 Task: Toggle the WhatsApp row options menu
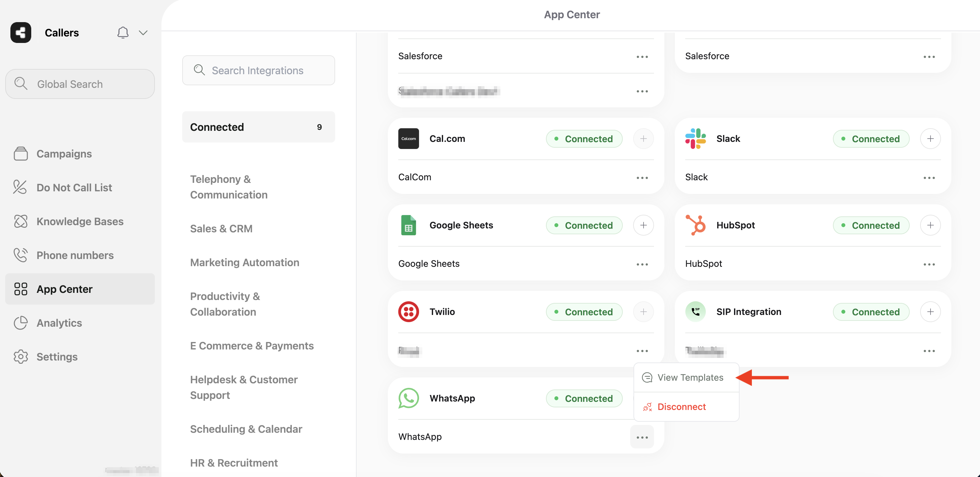(x=642, y=437)
